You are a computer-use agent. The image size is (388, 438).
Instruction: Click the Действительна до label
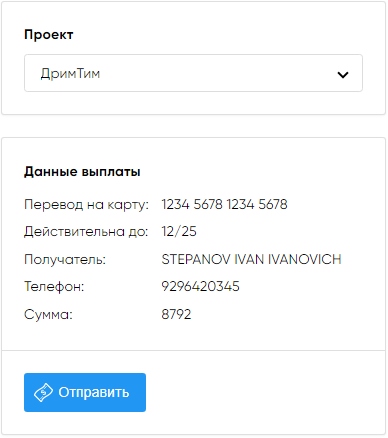coord(86,232)
